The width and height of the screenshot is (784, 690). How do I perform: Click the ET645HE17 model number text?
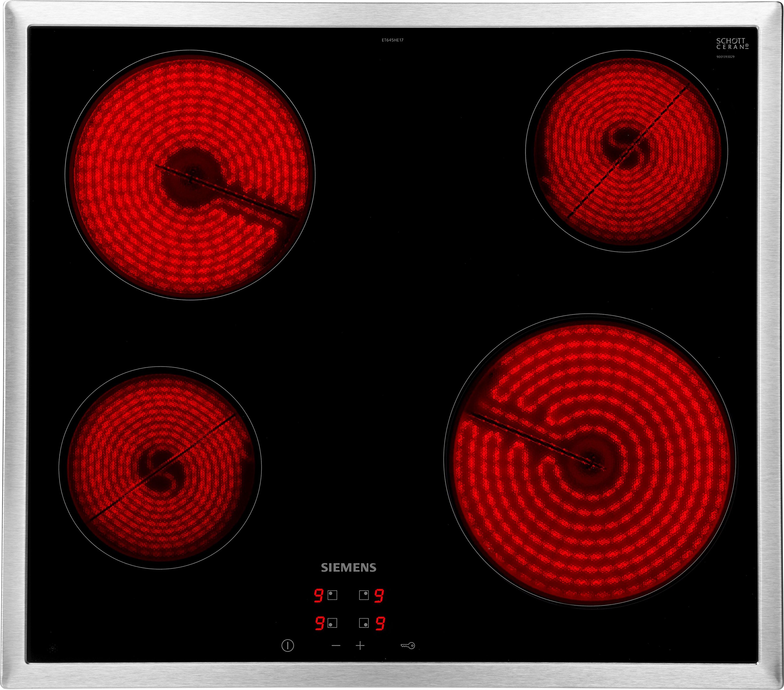[392, 40]
